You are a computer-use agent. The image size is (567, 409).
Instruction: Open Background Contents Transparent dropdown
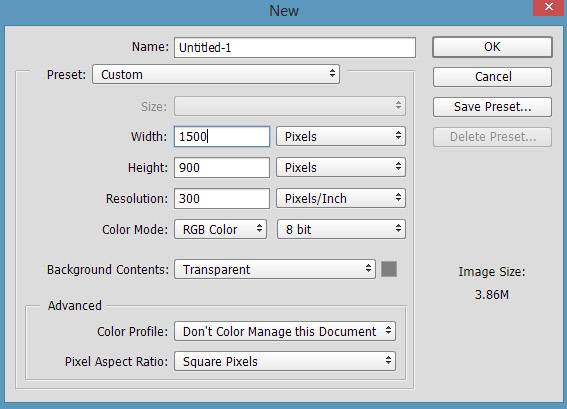pos(274,269)
